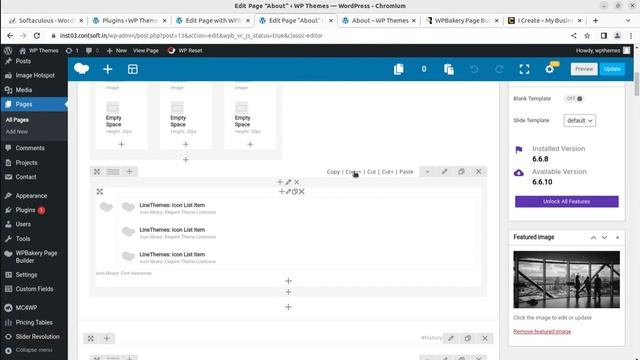Click the copy clipboard icon in navbar

(399, 69)
